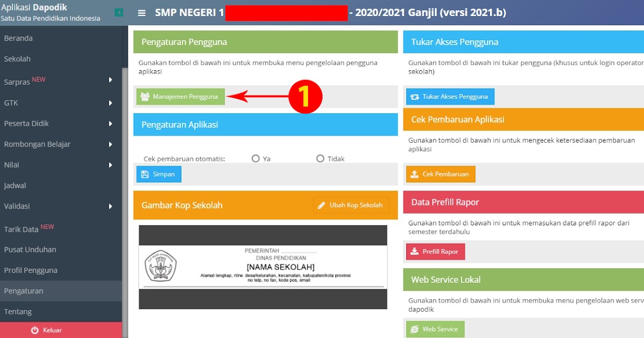Click the Pengaturan Pengguna panel header
The height and width of the screenshot is (338, 644).
pyautogui.click(x=266, y=42)
